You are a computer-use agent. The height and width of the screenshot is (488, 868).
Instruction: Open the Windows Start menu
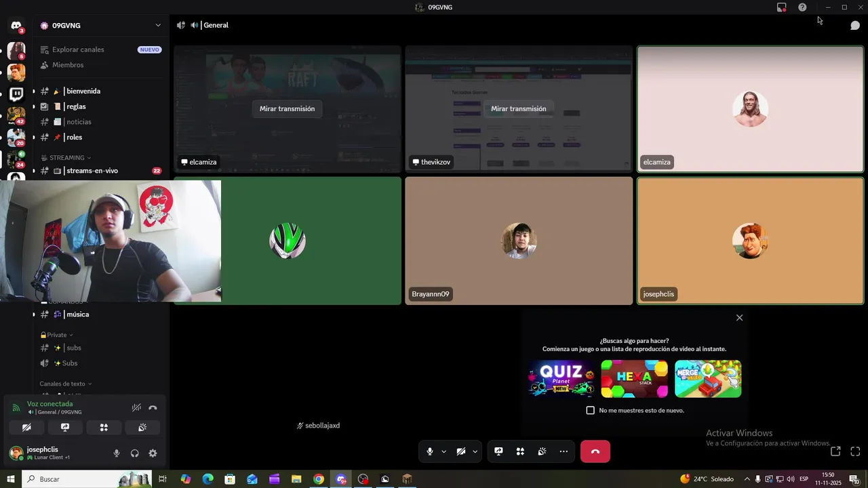pyautogui.click(x=11, y=479)
